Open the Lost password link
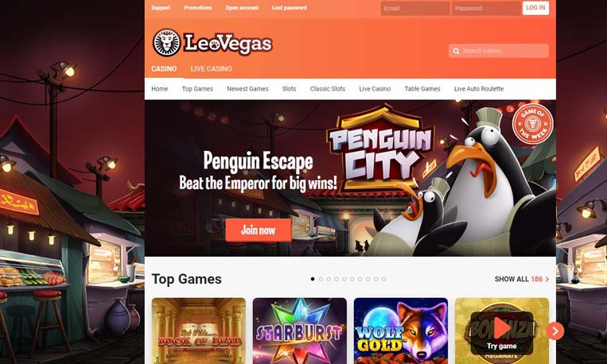 (x=289, y=8)
